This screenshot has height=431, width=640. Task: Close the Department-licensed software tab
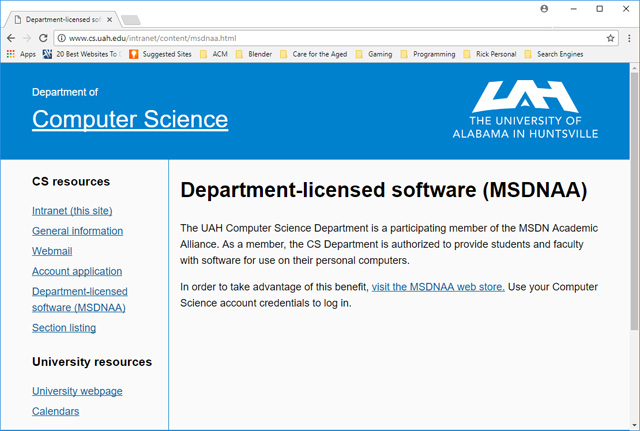(109, 19)
